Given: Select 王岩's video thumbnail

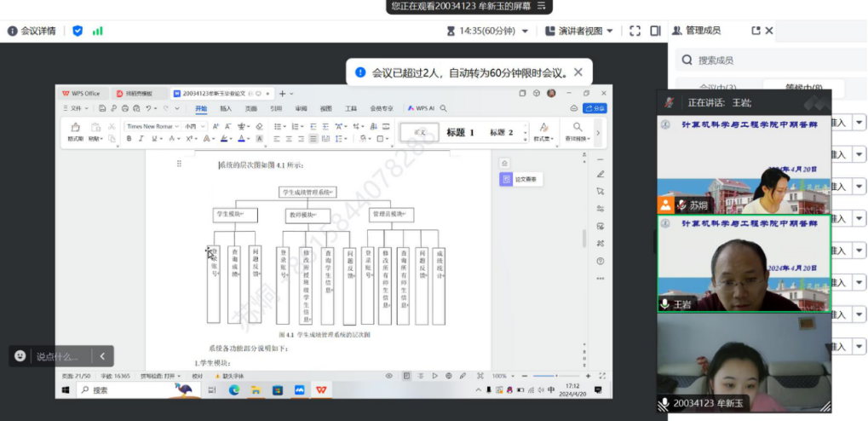Looking at the screenshot, I should click(x=744, y=262).
